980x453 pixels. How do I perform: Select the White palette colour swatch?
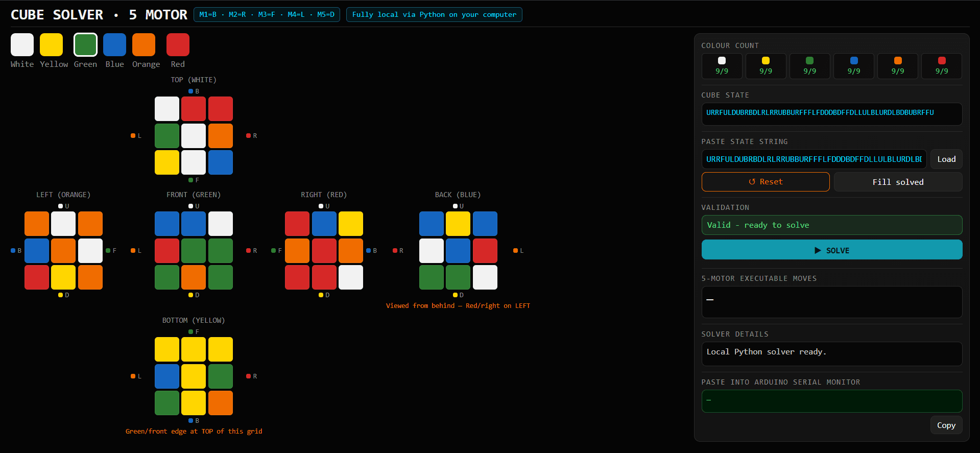22,44
